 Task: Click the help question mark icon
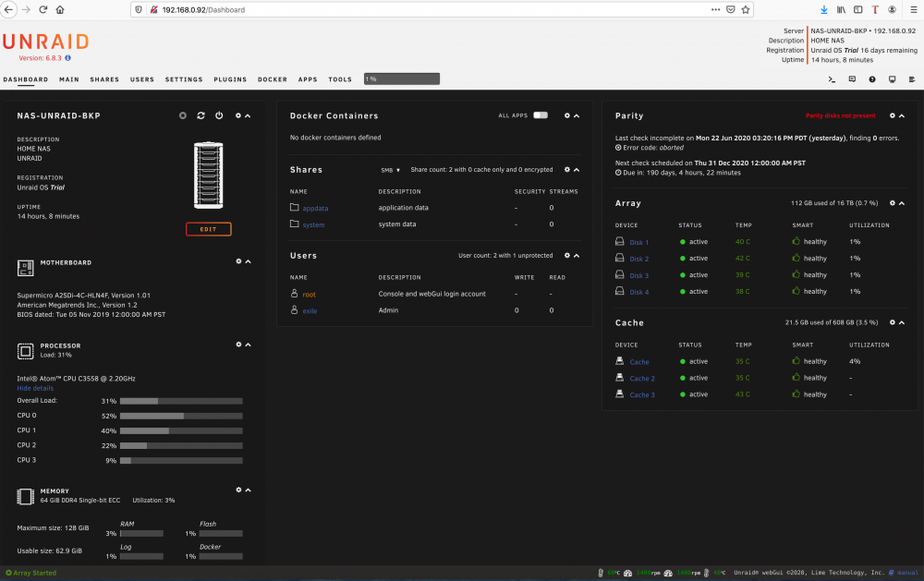point(872,79)
